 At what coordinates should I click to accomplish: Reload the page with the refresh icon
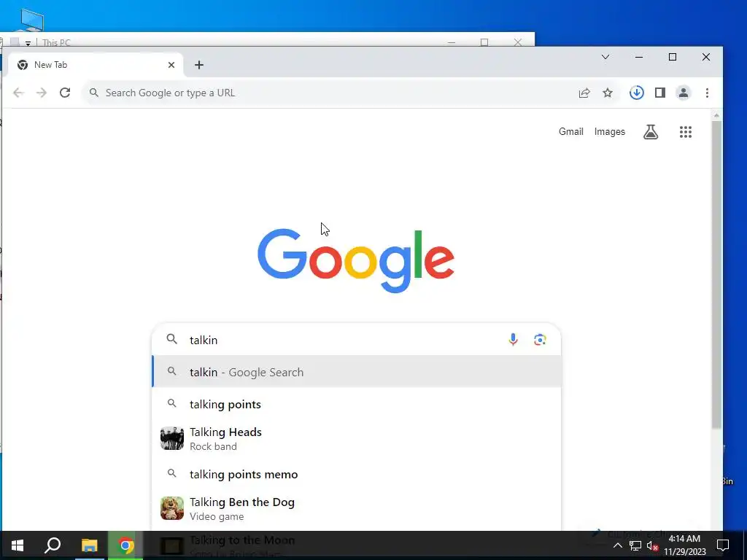point(65,93)
